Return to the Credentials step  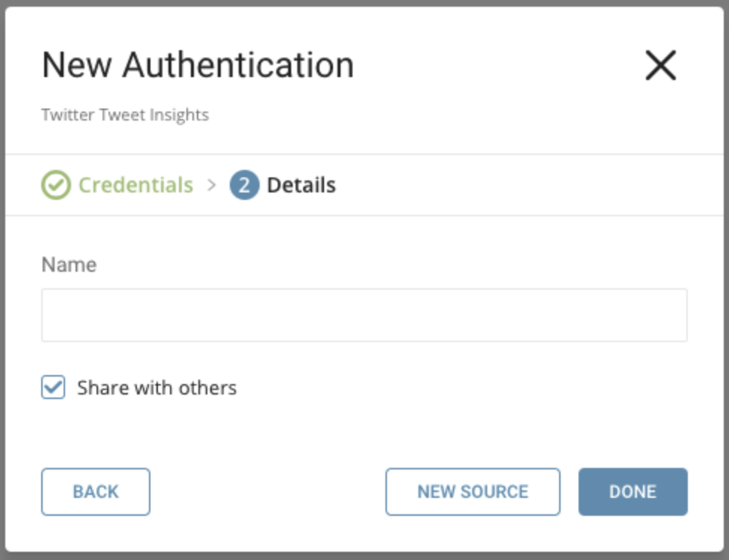135,185
